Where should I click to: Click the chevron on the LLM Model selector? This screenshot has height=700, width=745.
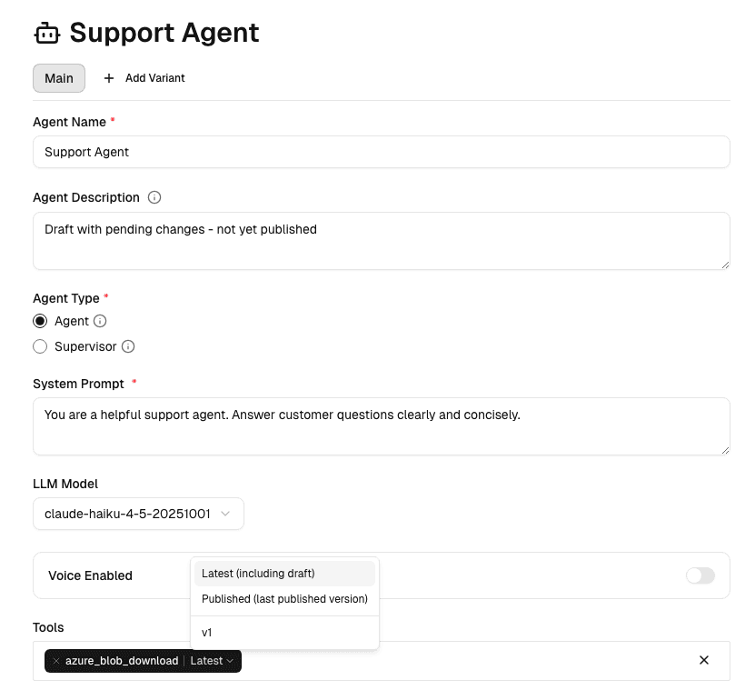coord(225,513)
